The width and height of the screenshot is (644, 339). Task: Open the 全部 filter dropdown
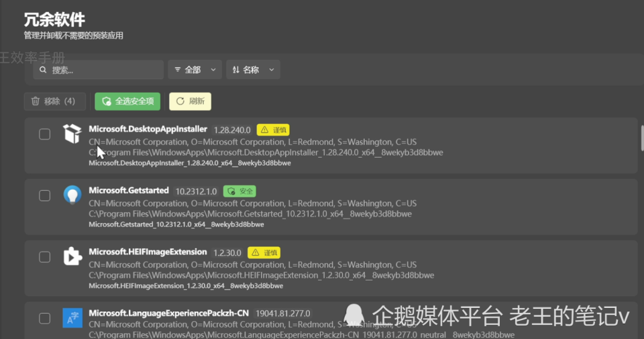tap(195, 70)
